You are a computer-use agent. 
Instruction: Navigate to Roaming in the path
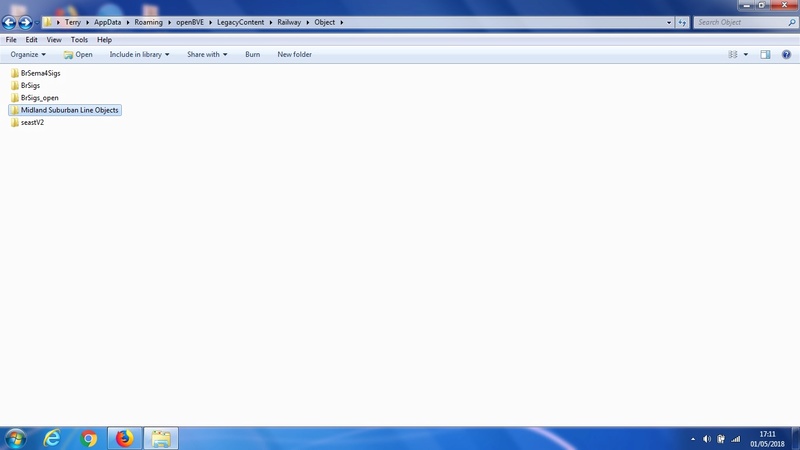click(148, 22)
